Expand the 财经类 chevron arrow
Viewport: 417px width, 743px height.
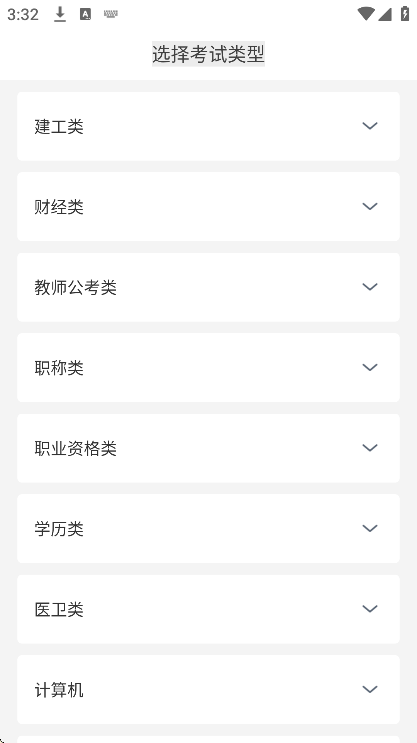coord(370,206)
